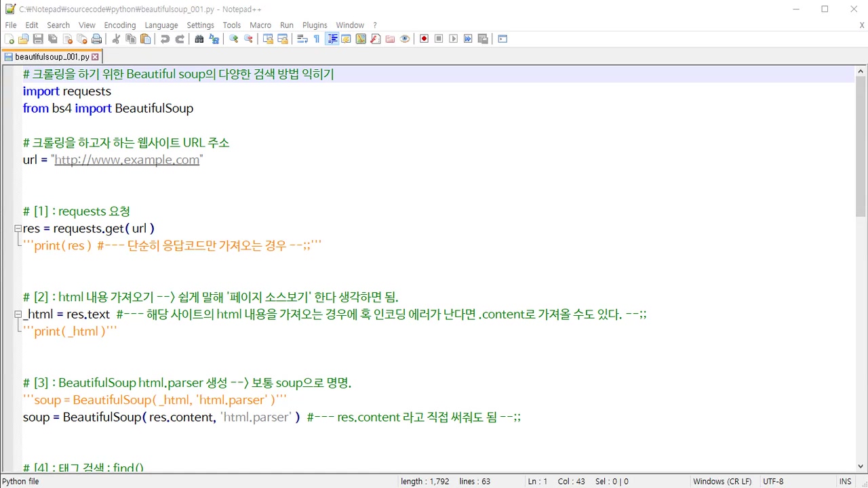The height and width of the screenshot is (488, 868).
Task: Click the Undo toolbar icon
Action: (165, 39)
